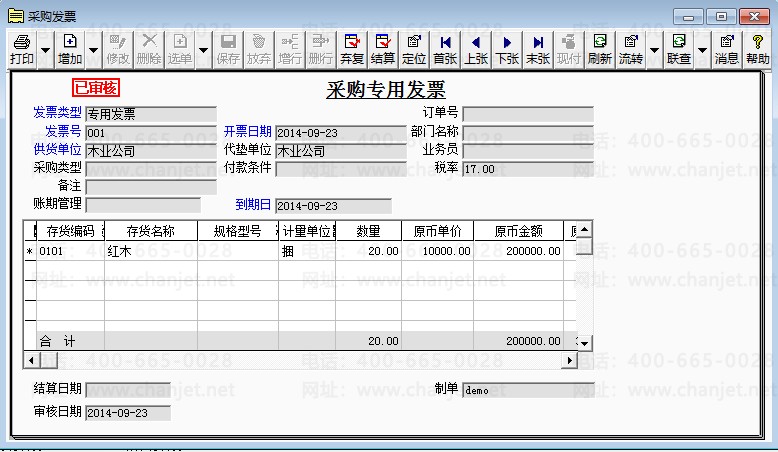Click the 打印 print icon

(22, 50)
